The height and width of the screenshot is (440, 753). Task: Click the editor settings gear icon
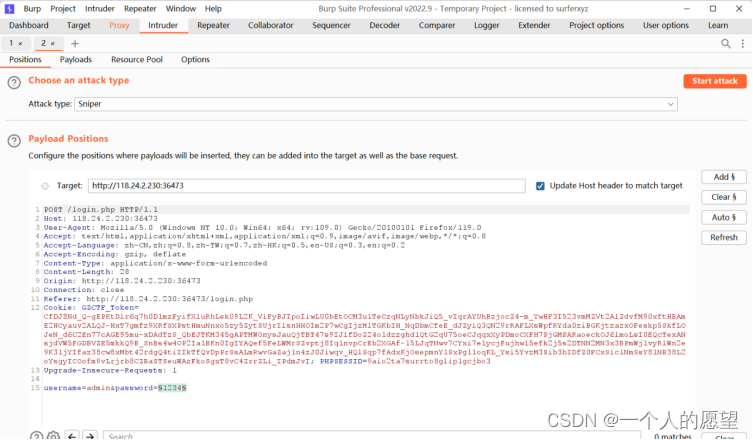click(53, 436)
